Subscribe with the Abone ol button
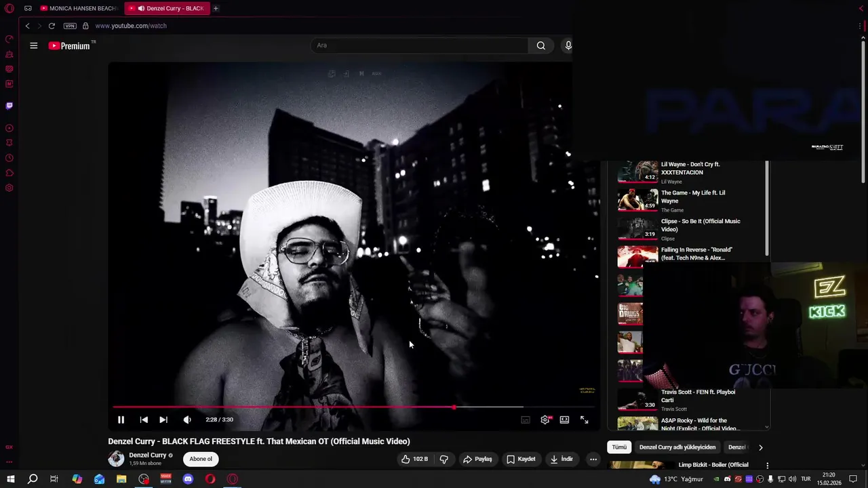The image size is (868, 488). click(201, 459)
